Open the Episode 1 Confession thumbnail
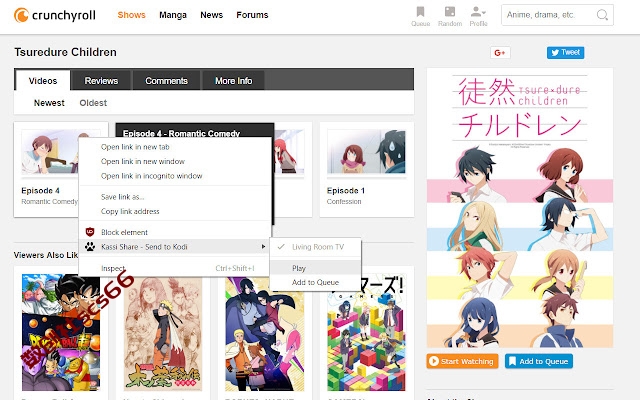640x400 pixels. 366,152
